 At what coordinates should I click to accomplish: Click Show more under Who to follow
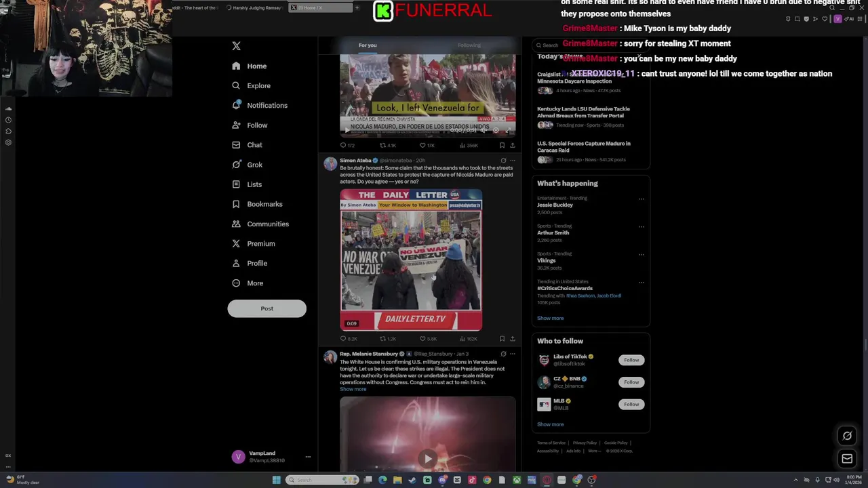point(550,424)
